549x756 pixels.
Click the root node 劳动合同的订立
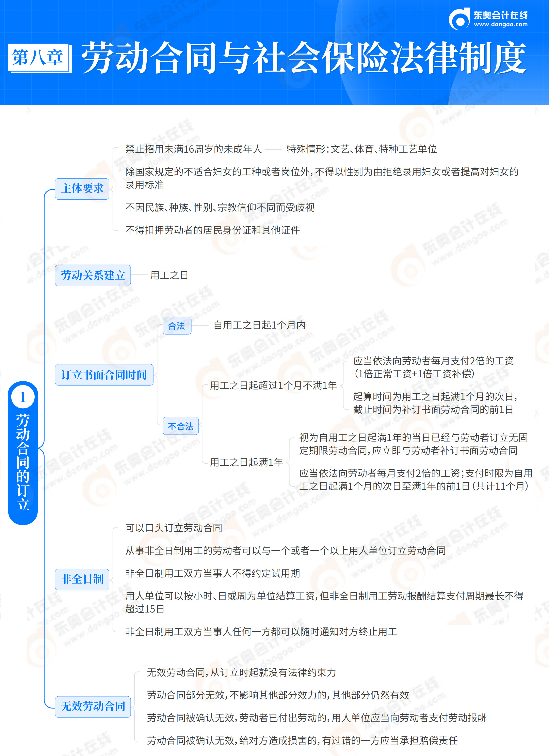(x=23, y=453)
